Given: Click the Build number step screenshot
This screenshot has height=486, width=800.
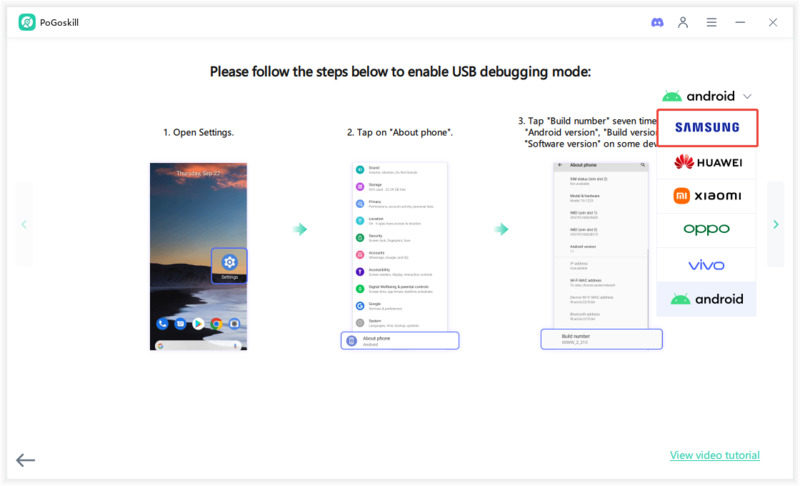Looking at the screenshot, I should (x=601, y=254).
